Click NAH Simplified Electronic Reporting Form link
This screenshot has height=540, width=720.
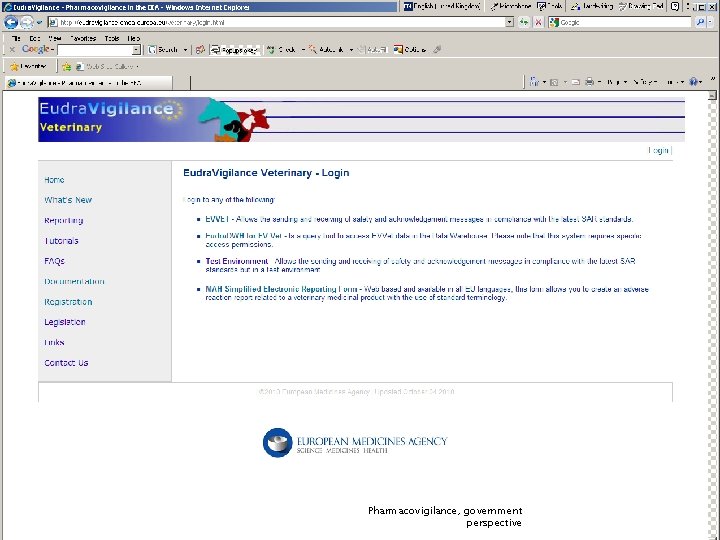pyautogui.click(x=281, y=289)
